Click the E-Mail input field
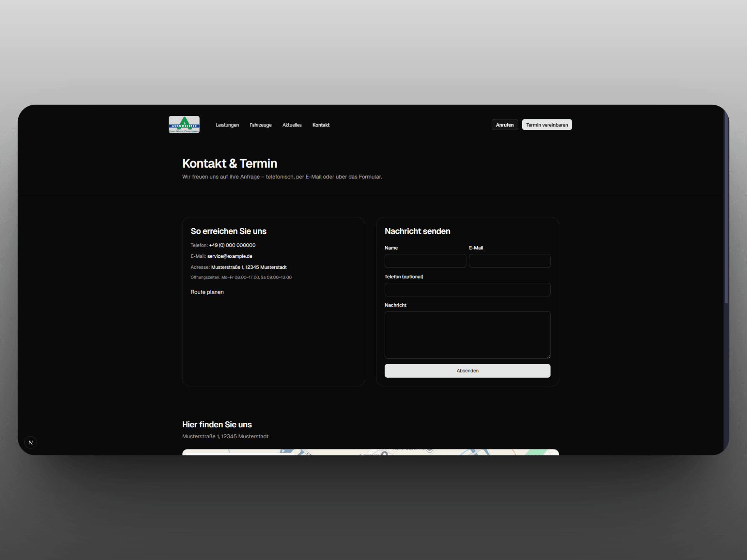The image size is (747, 560). point(509,261)
